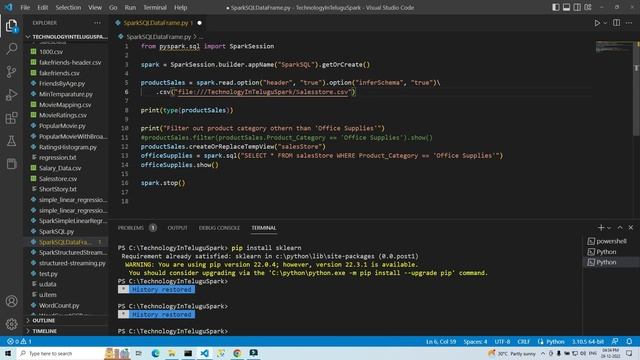Select the 3.10.5 64-bit interpreter
The height and width of the screenshot is (360, 640).
coord(587,342)
